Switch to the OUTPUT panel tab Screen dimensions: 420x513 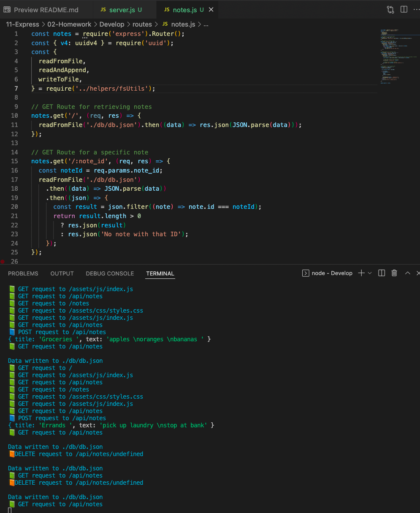click(62, 273)
